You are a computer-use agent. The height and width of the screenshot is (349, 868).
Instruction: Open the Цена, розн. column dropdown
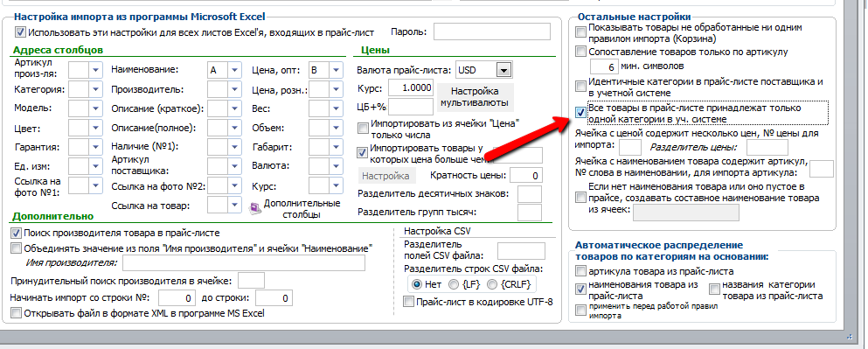336,90
